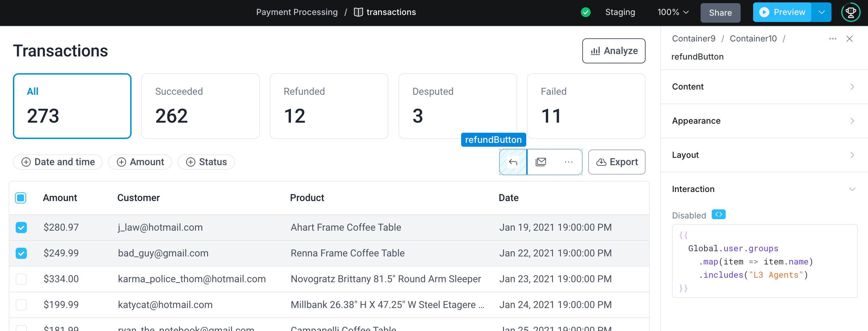The height and width of the screenshot is (331, 868).
Task: Check the karma_police_thom@hotmail.com row
Action: click(21, 279)
